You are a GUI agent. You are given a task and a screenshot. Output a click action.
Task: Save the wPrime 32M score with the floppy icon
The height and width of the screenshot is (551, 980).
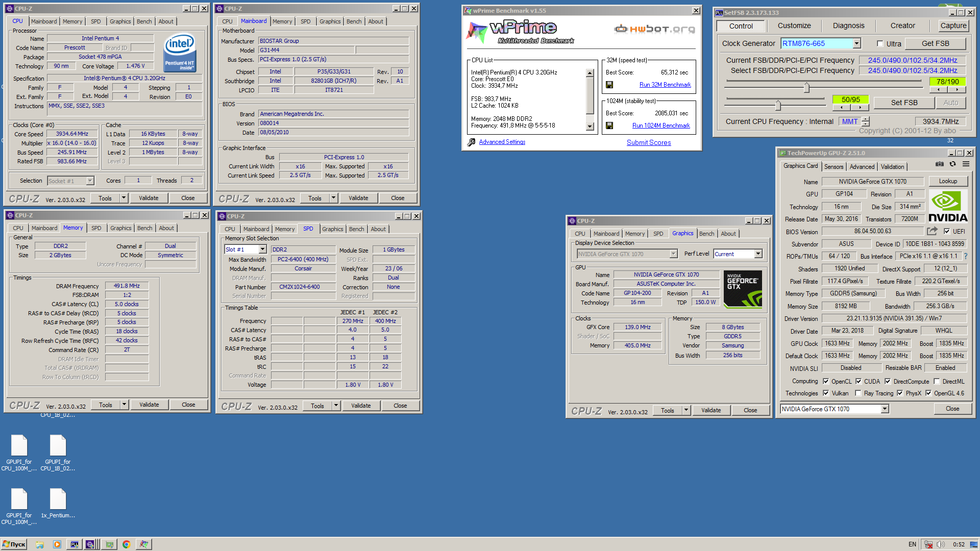click(x=609, y=85)
